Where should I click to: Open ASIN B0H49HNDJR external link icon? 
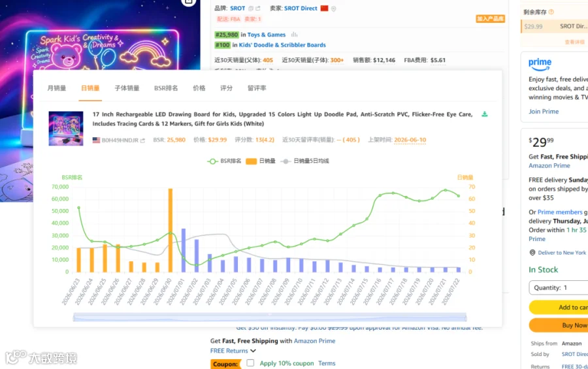pos(142,140)
